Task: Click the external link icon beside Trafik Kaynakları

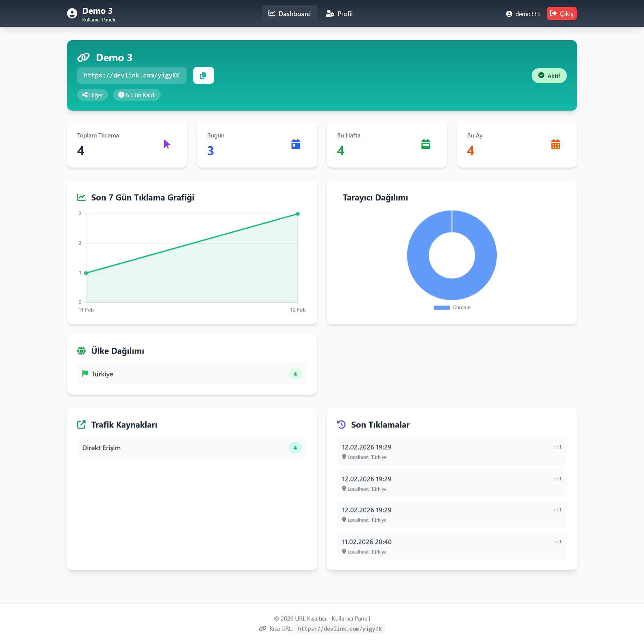Action: click(x=82, y=424)
